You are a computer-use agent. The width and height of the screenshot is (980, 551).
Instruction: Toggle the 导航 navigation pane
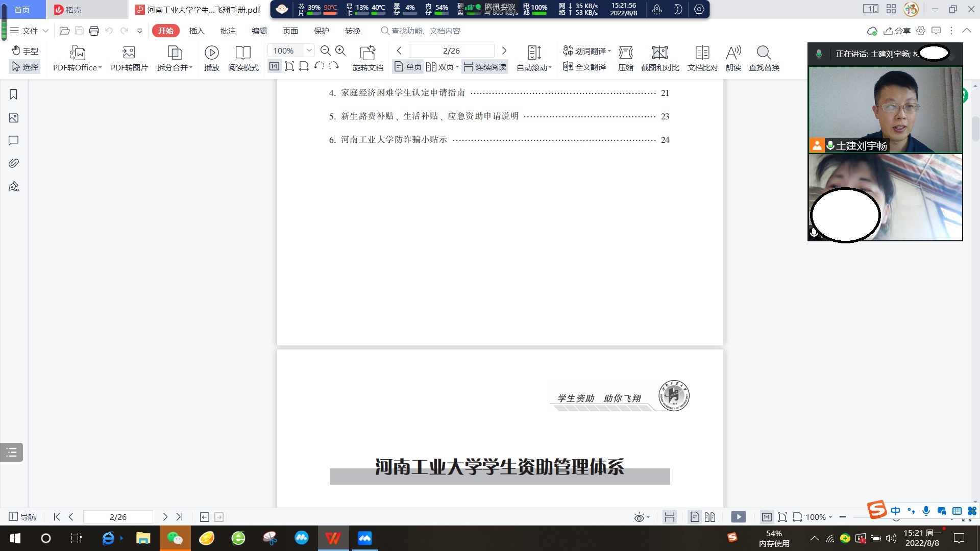coord(22,517)
